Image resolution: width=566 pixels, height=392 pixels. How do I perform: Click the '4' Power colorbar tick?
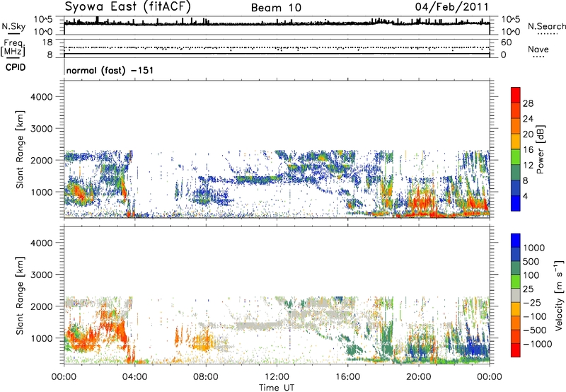(526, 196)
